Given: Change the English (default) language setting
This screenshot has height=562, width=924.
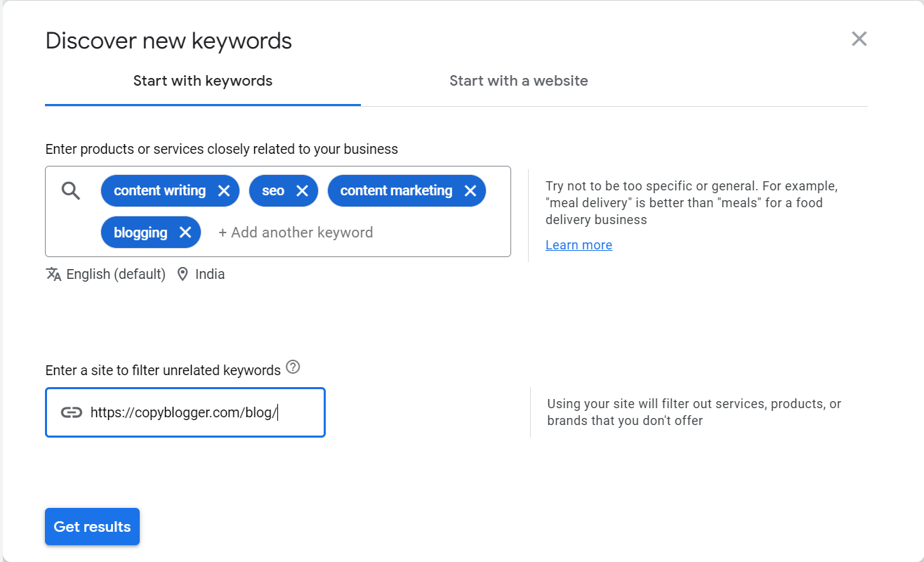Looking at the screenshot, I should coord(116,275).
